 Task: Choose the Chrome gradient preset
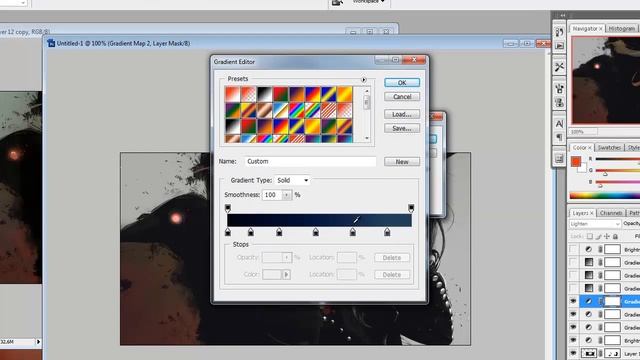pyautogui.click(x=280, y=110)
